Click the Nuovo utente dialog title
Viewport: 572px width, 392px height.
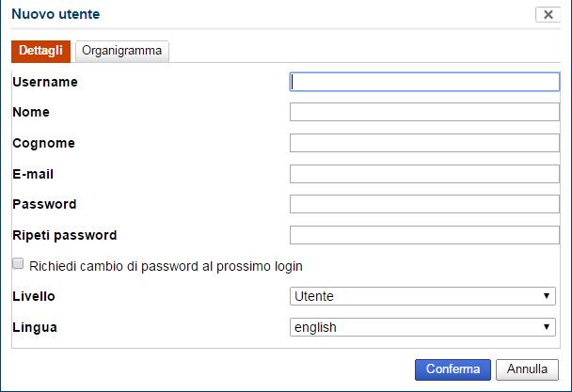[56, 14]
